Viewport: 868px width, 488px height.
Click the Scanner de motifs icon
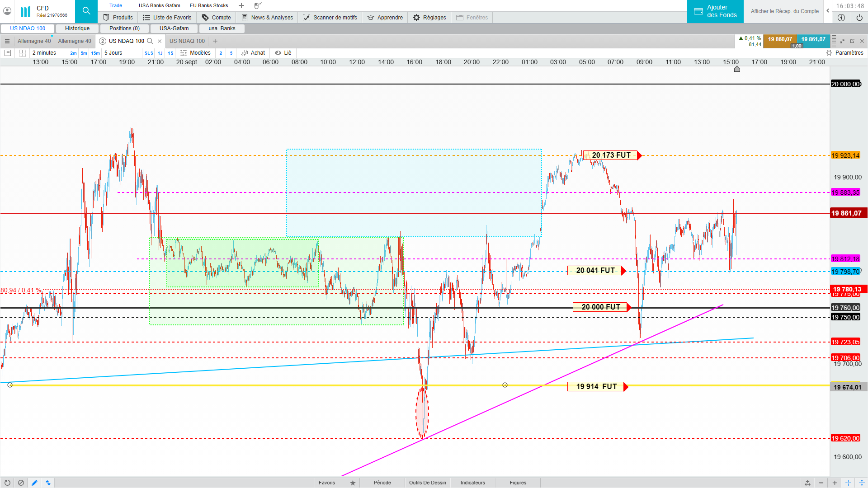click(307, 18)
